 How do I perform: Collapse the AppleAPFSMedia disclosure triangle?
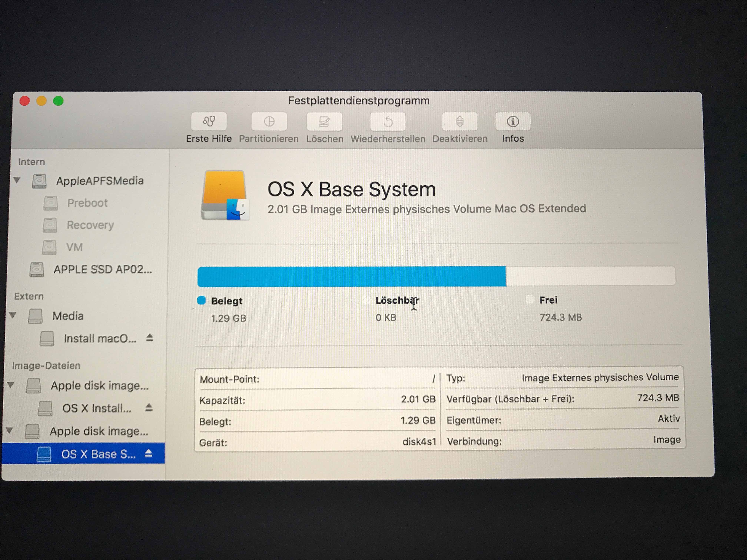(17, 180)
